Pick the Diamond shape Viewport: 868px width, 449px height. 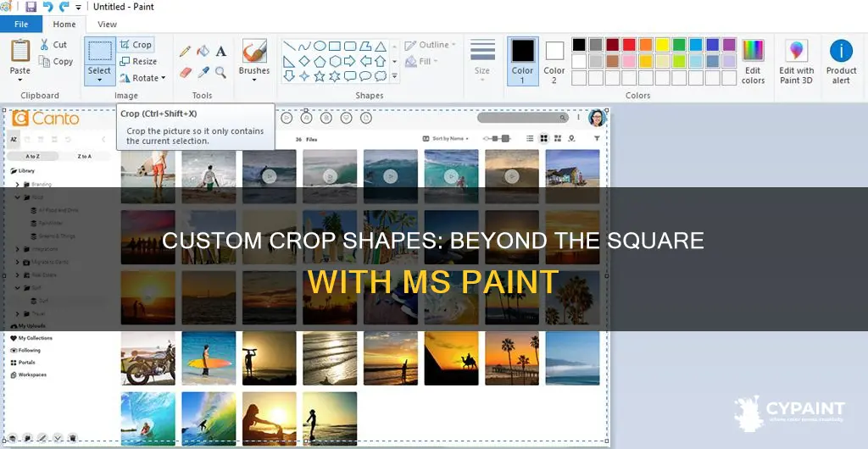click(x=304, y=61)
